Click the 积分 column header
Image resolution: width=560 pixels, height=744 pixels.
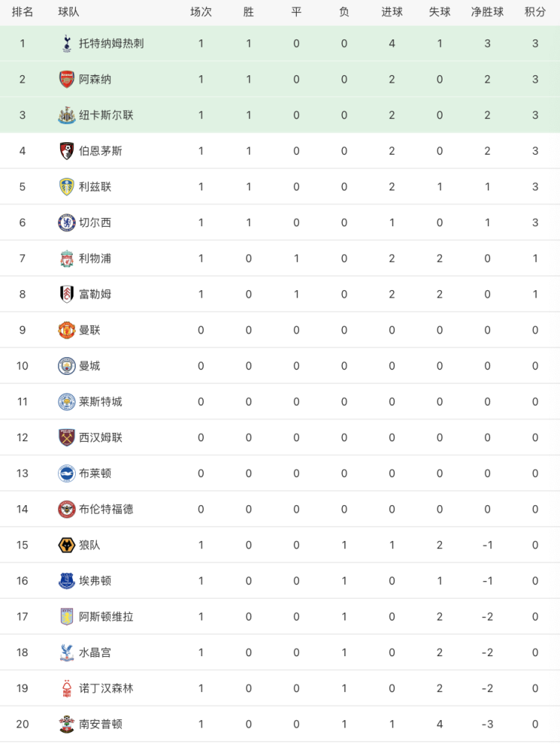click(535, 12)
